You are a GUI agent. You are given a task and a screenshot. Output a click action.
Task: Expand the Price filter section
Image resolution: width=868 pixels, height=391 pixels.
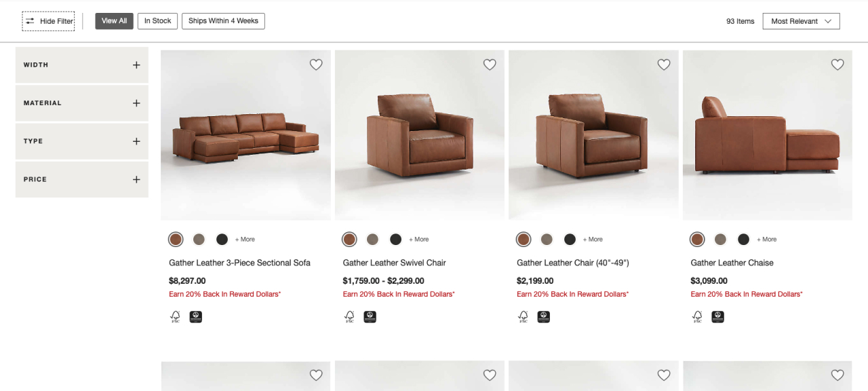click(x=81, y=179)
